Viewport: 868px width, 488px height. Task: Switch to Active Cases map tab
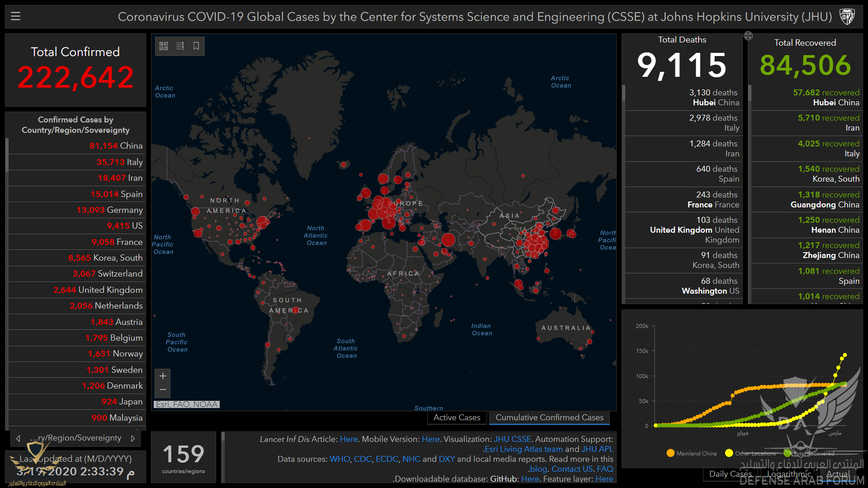(x=457, y=418)
